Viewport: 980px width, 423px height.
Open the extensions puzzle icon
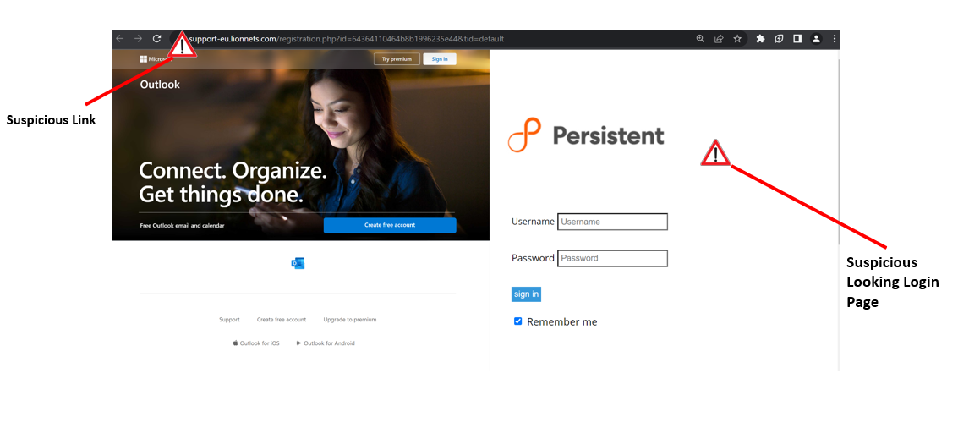click(x=760, y=39)
